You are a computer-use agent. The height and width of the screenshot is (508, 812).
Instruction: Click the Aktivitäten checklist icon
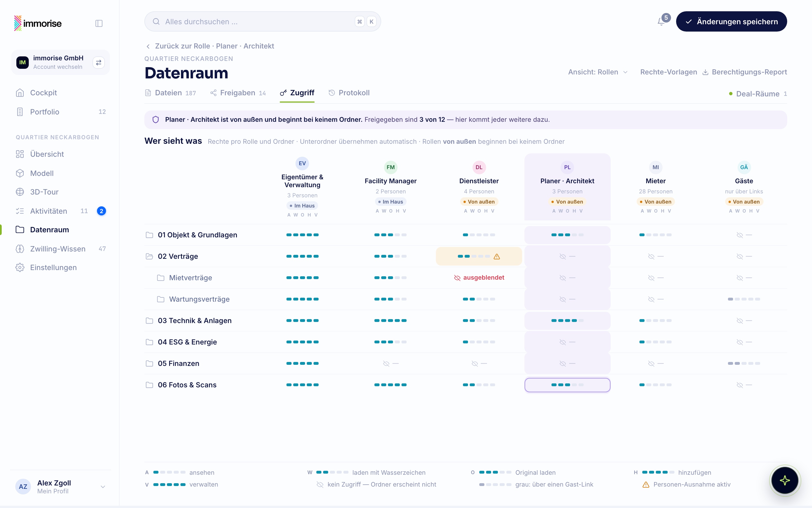[x=20, y=211]
